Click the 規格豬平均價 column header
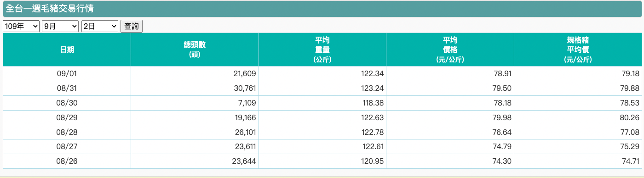This screenshot has height=178, width=644. (578, 50)
